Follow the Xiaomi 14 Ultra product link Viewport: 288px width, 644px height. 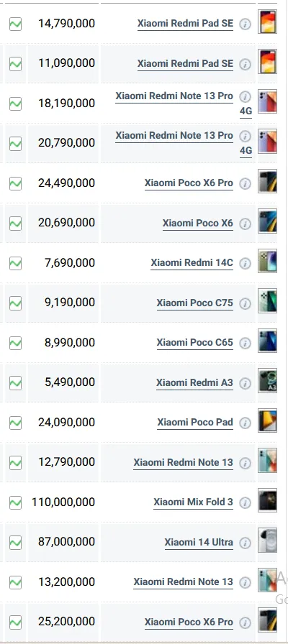tap(199, 542)
